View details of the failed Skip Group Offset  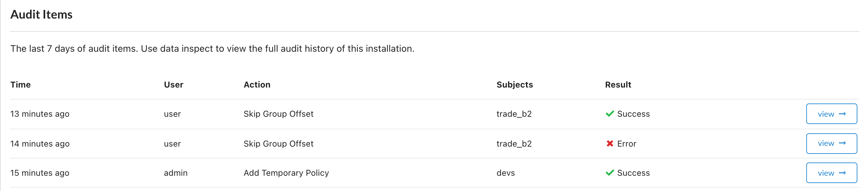coord(831,144)
